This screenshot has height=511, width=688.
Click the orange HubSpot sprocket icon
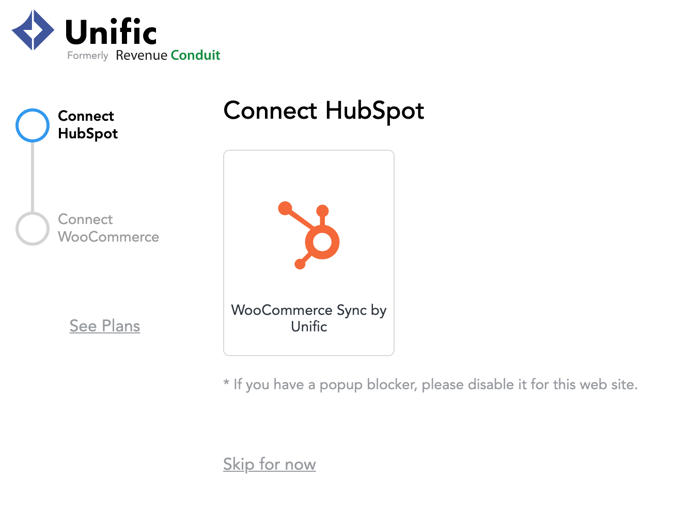(x=309, y=235)
